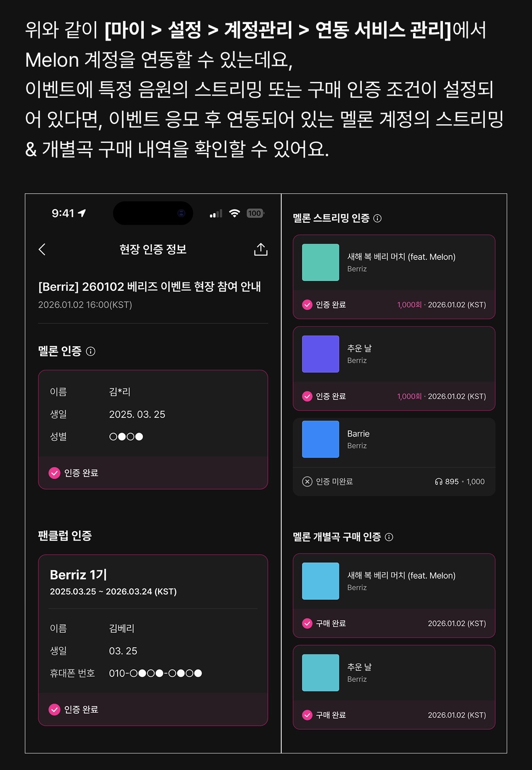Select the green album cover of 새해 복 베리 머치

pyautogui.click(x=320, y=262)
